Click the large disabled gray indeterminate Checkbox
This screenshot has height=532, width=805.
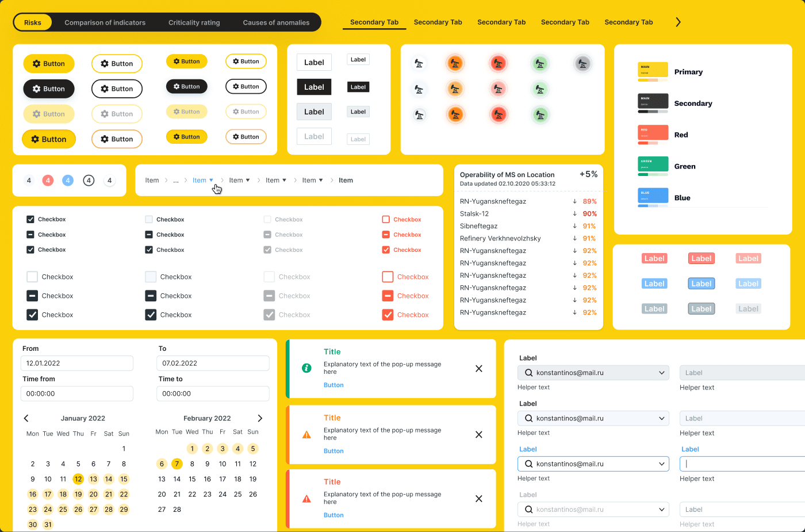269,296
